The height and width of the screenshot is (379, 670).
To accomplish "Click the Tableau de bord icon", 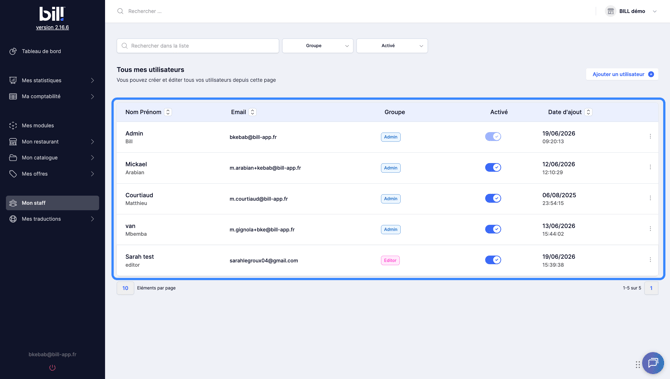I will point(13,51).
